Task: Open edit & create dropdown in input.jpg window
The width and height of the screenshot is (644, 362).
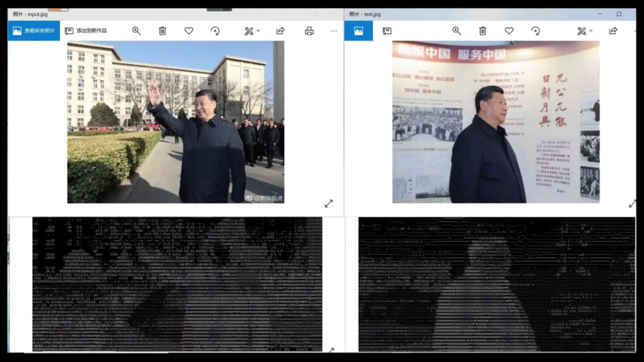Action: (252, 31)
